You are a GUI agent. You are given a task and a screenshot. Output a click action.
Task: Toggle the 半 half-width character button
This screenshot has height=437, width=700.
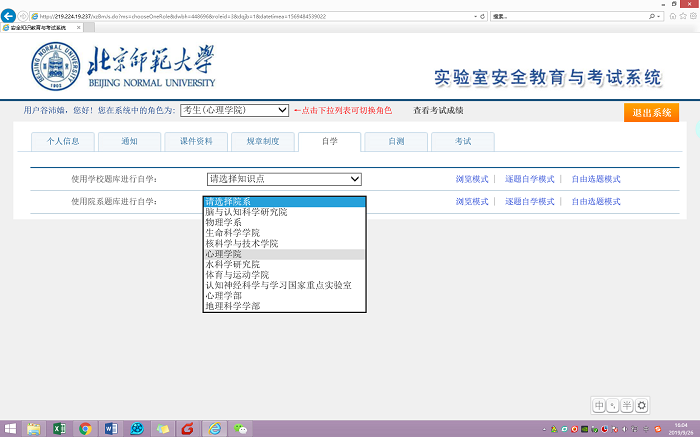point(627,405)
